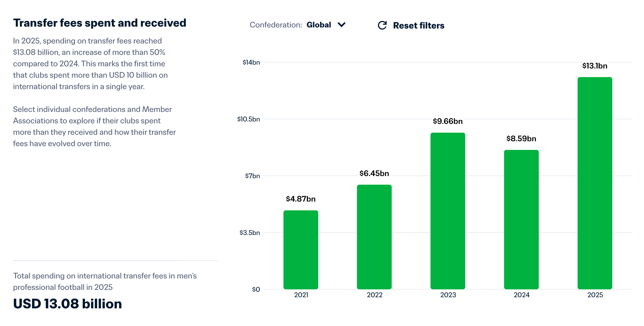
Task: Click the 2021 x-axis year label
Action: (x=301, y=295)
